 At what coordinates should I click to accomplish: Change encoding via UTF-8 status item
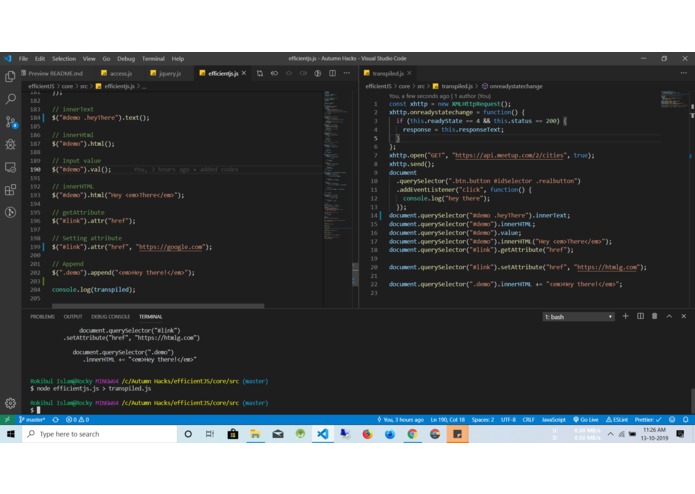(508, 420)
